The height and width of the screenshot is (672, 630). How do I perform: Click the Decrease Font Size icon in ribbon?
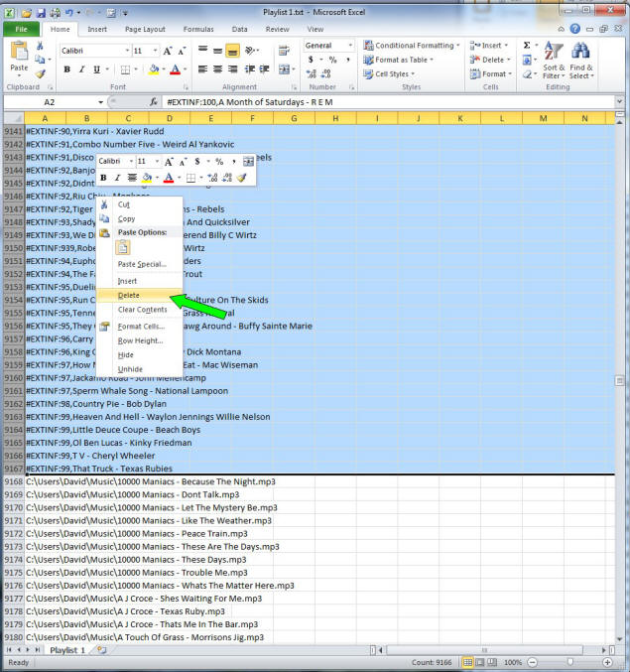(182, 51)
